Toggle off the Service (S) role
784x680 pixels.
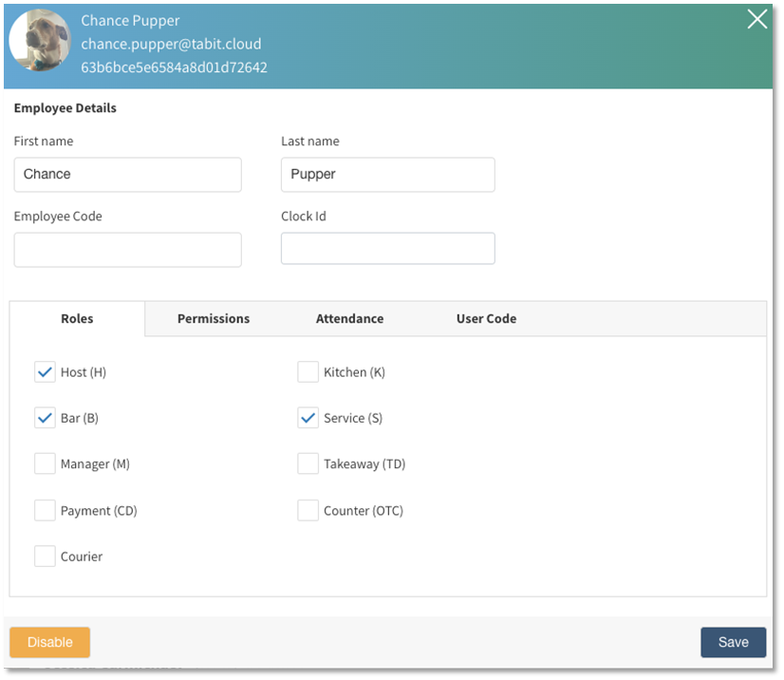click(x=308, y=418)
